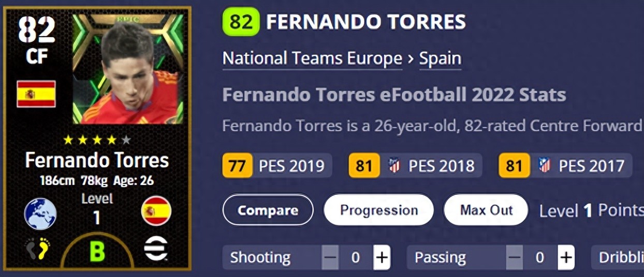The width and height of the screenshot is (644, 277).
Task: Decrease Passing points with minus button
Action: [515, 257]
